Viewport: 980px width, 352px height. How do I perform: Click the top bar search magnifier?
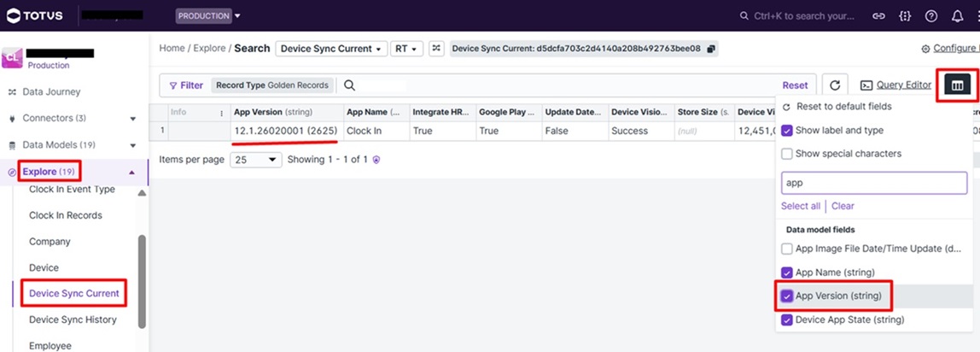pyautogui.click(x=744, y=16)
